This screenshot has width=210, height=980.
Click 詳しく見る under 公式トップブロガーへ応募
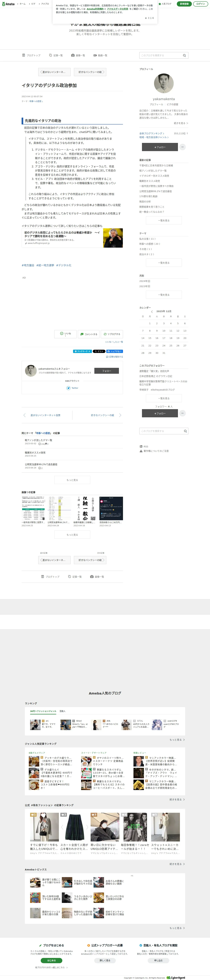click(105, 960)
